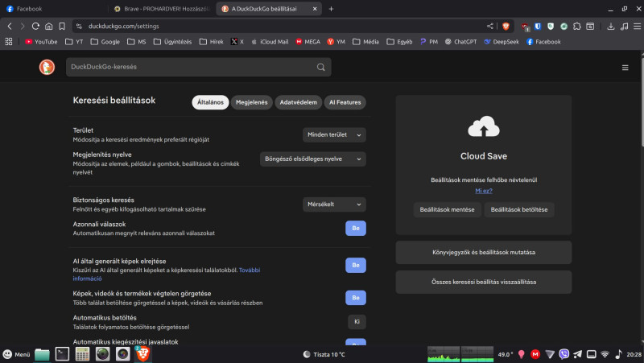Click Könyvjegyzők és beállítások mutatása
The width and height of the screenshot is (644, 363).
tap(484, 252)
